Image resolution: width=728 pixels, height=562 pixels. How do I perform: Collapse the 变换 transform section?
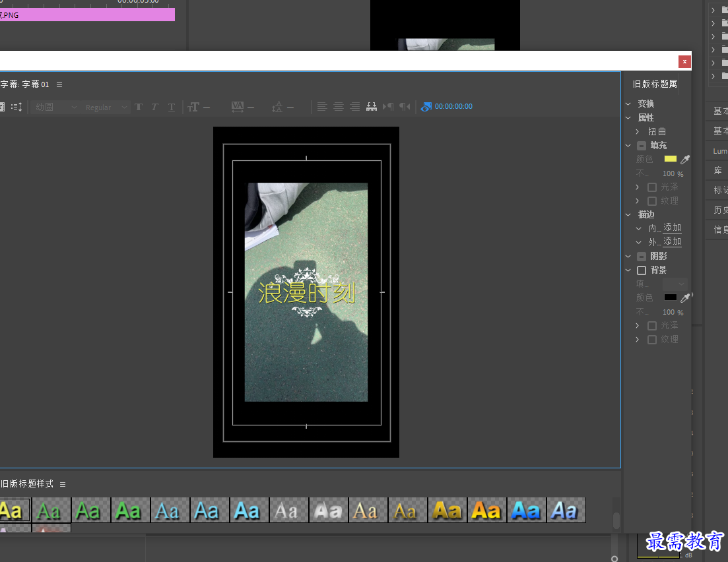pyautogui.click(x=628, y=104)
